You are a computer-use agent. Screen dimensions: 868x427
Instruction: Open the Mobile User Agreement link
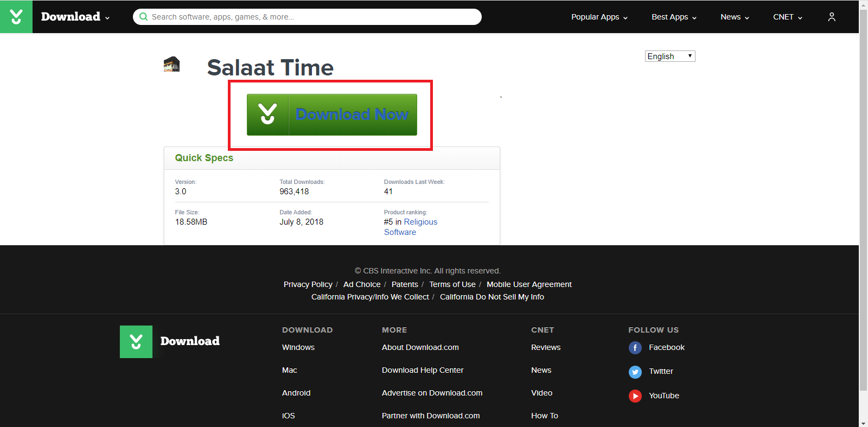529,284
